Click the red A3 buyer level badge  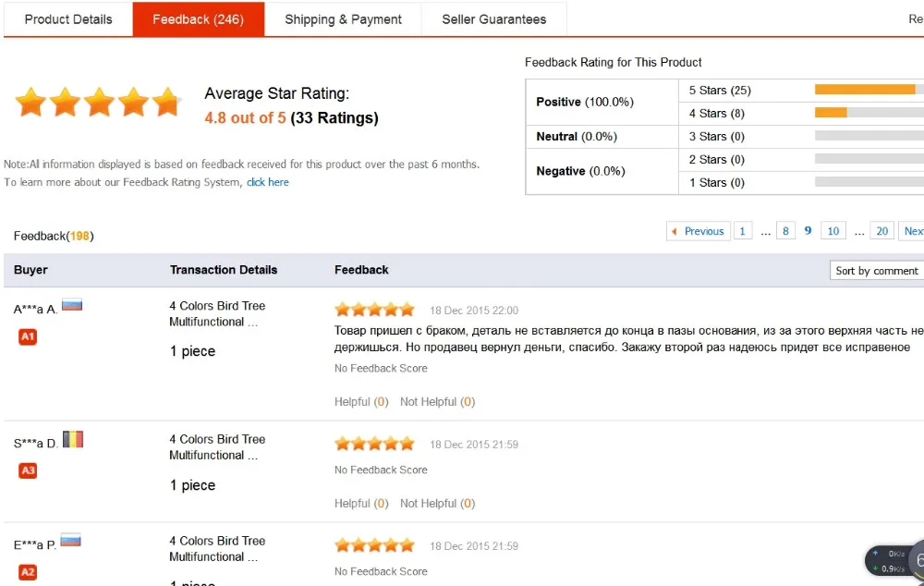coord(28,470)
